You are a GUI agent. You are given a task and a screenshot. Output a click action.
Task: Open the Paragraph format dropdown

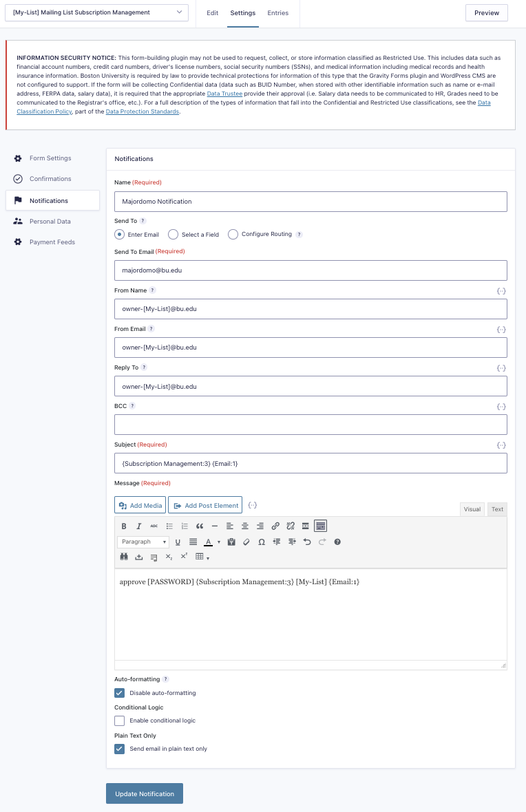143,542
